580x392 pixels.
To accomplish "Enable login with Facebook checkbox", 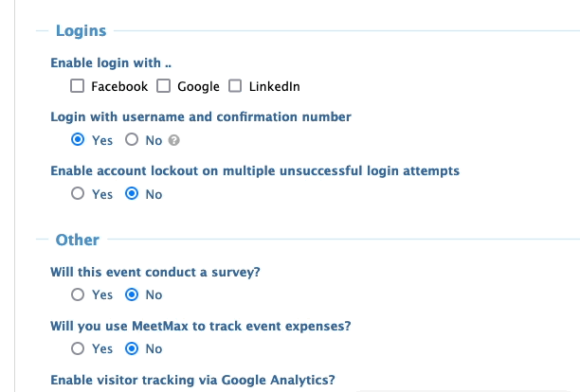I will click(79, 87).
